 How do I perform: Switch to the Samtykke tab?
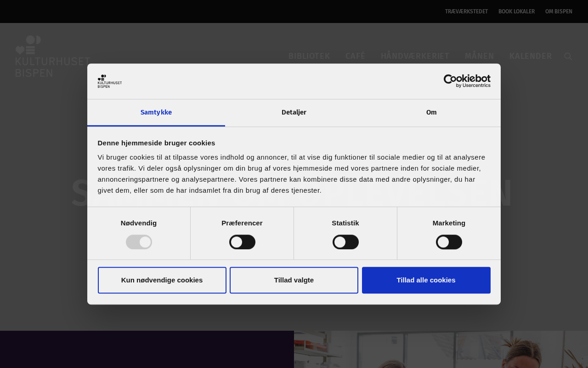click(x=156, y=112)
